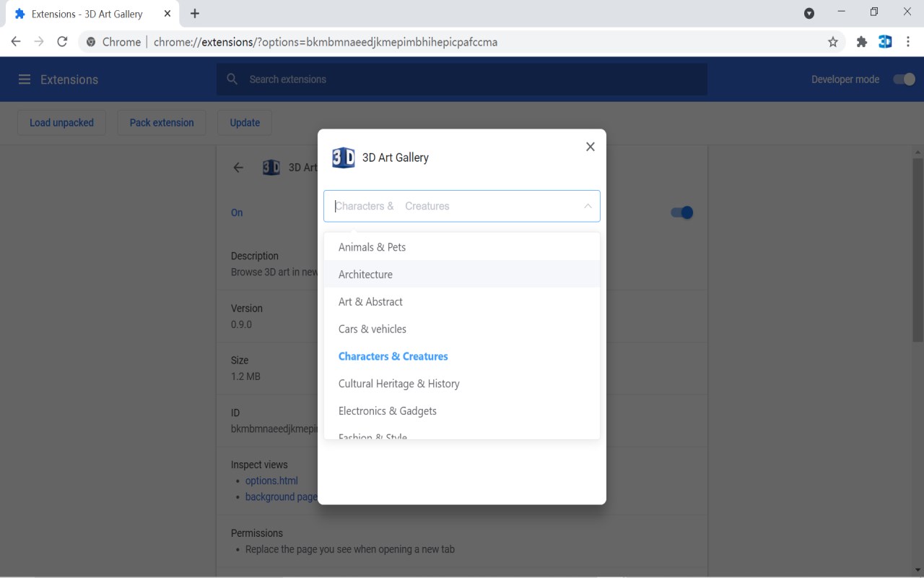Click the category combo box field
Screen dimensions: 924x578
pyautogui.click(x=462, y=206)
